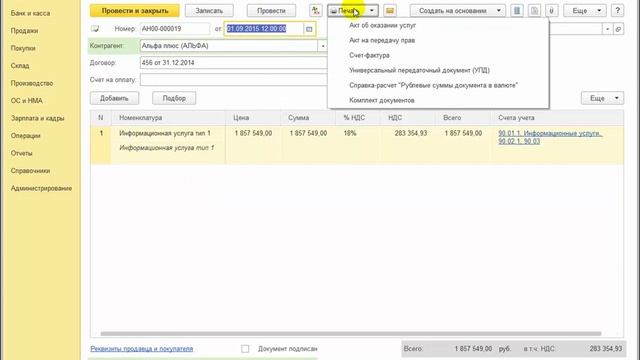This screenshot has width=640, height=360.
Task: Click the НДС cell 283 354,93 in row 1
Action: coord(411,133)
